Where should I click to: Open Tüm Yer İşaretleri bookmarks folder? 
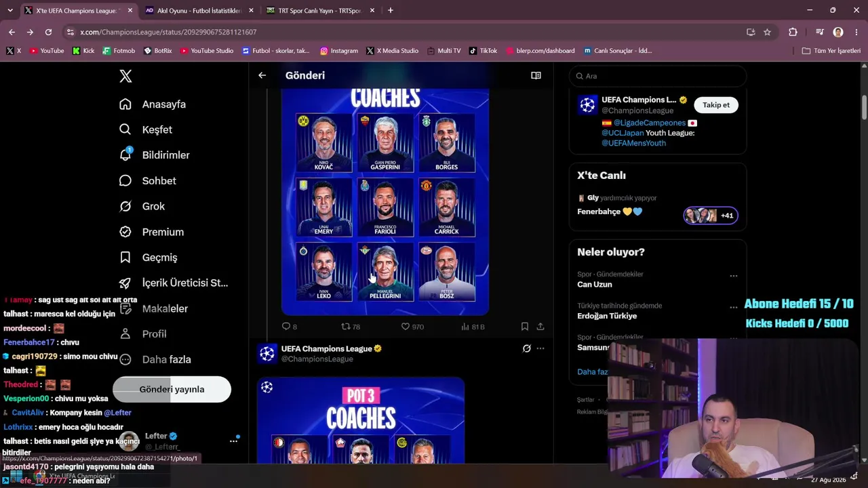831,51
